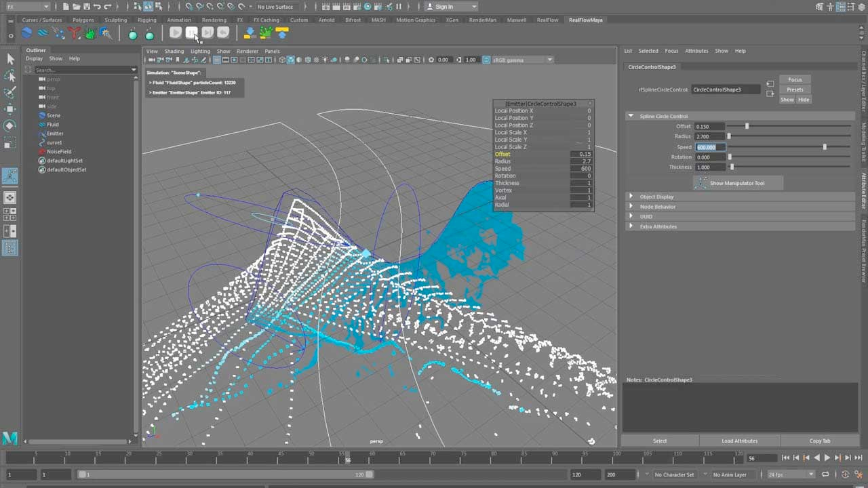Select NoiseField in the Outliner

click(x=58, y=151)
